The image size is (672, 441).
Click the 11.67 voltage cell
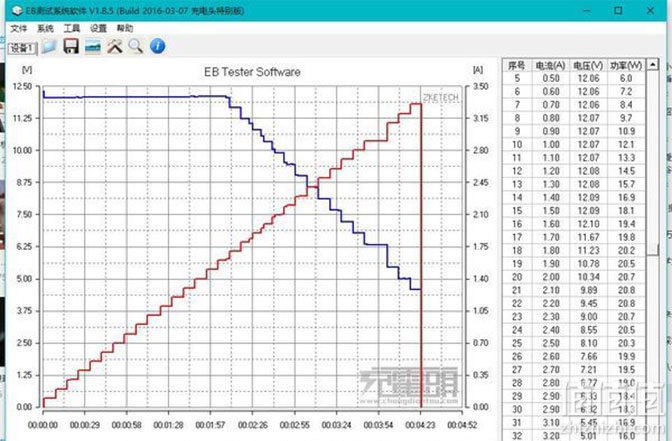pos(588,237)
